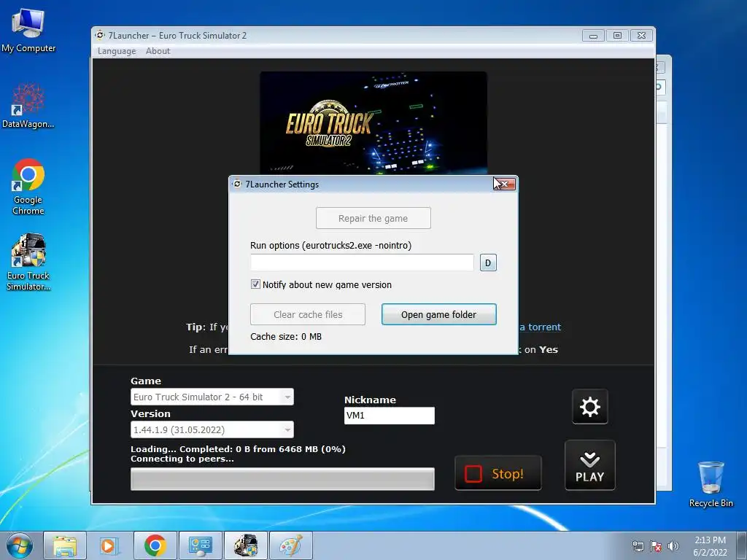Open the Language menu
This screenshot has width=747, height=560.
pyautogui.click(x=117, y=51)
